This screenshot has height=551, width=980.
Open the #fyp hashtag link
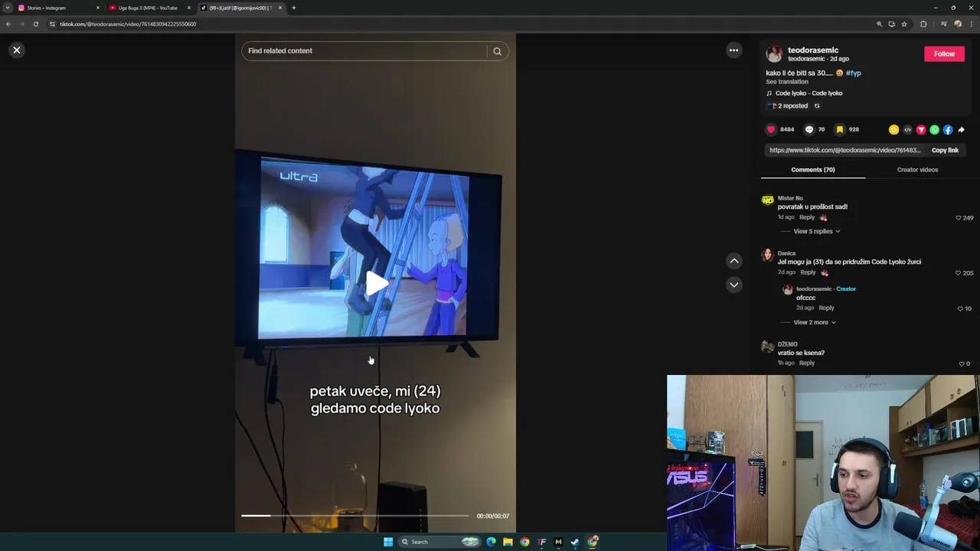tap(853, 73)
